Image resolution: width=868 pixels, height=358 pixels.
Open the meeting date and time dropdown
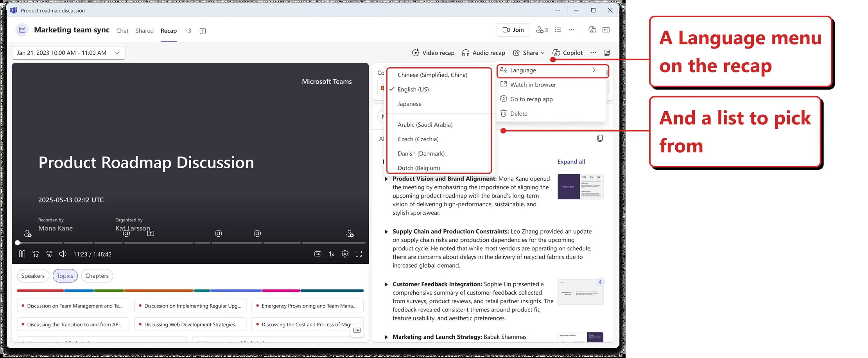pos(68,53)
